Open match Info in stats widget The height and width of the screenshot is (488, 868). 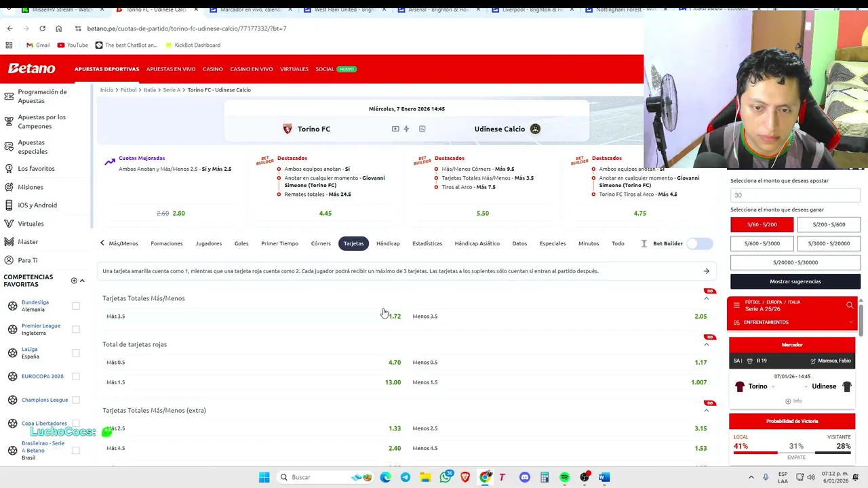[793, 401]
